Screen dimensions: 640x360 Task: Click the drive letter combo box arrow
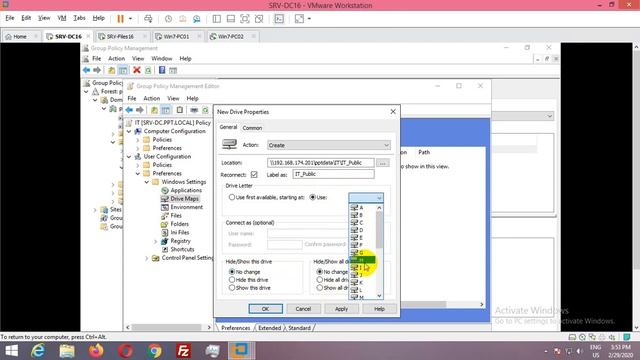[x=379, y=198]
